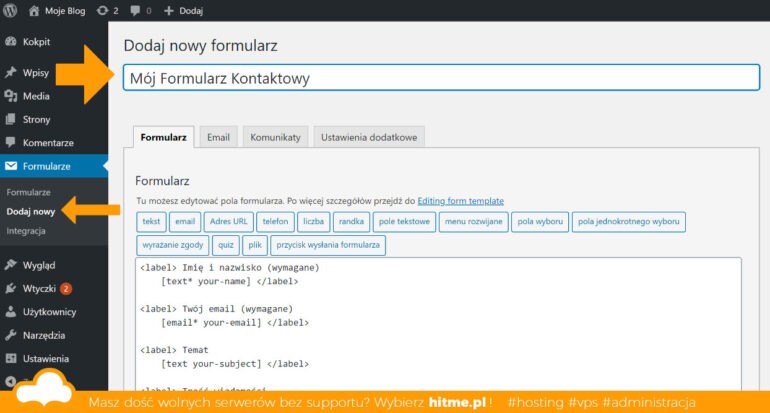Insert a liczba field tag
This screenshot has height=413, width=770.
click(x=314, y=221)
